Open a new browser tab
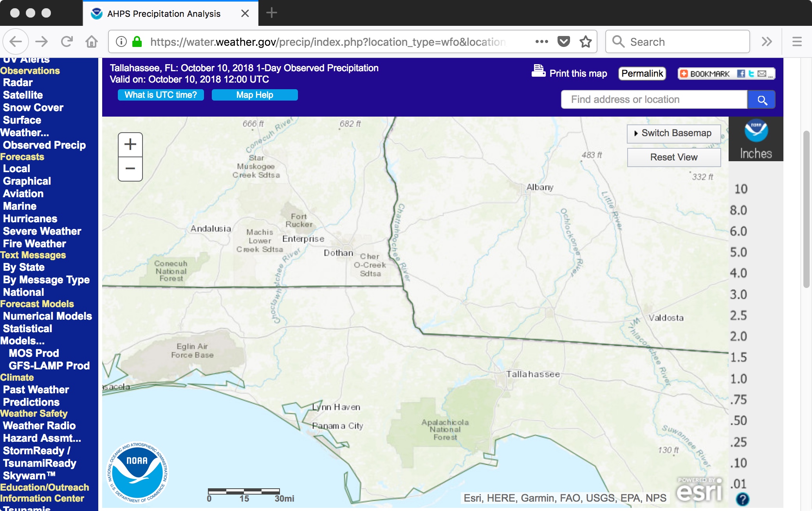This screenshot has height=511, width=812. [x=272, y=13]
